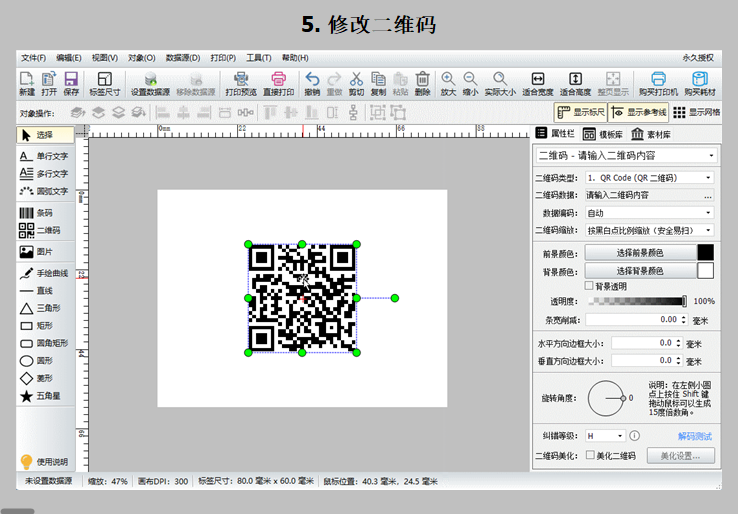This screenshot has width=738, height=514.
Task: Click the 打开 (Open) toolbar icon
Action: (49, 84)
